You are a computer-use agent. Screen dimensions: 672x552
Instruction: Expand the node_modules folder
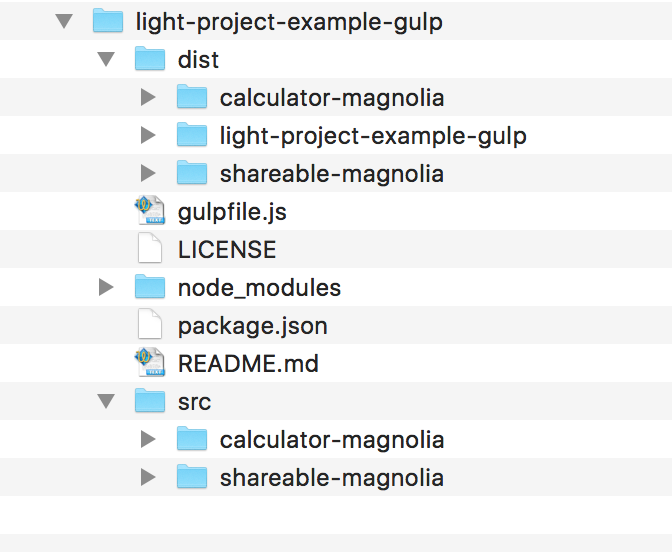tap(107, 287)
